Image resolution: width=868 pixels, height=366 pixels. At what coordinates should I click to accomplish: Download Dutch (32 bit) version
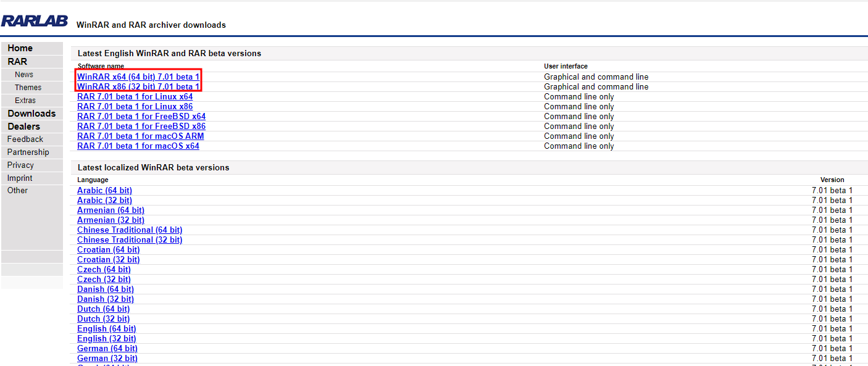pos(103,319)
